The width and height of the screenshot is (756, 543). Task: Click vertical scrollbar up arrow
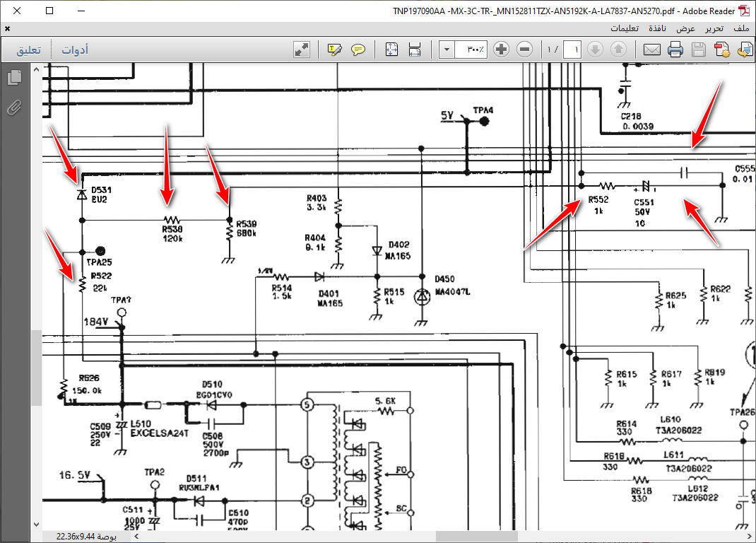point(36,69)
